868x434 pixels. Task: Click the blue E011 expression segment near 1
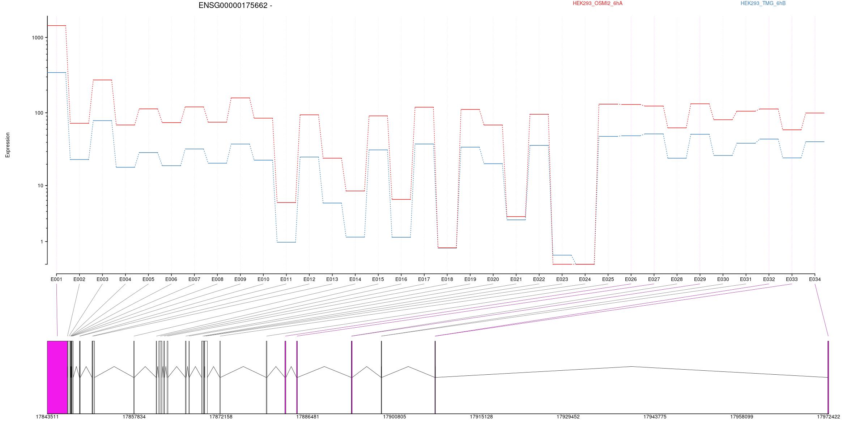click(x=286, y=242)
